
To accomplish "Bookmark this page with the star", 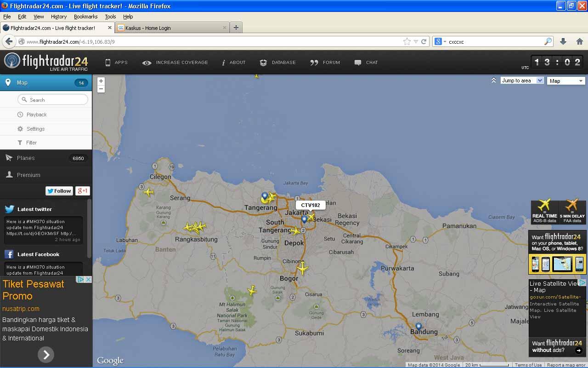I will tap(407, 41).
